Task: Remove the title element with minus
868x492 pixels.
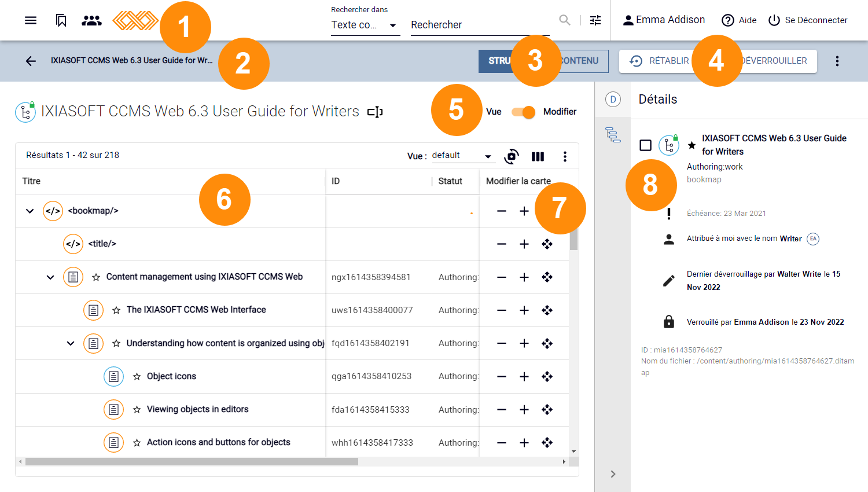Action: [x=502, y=244]
